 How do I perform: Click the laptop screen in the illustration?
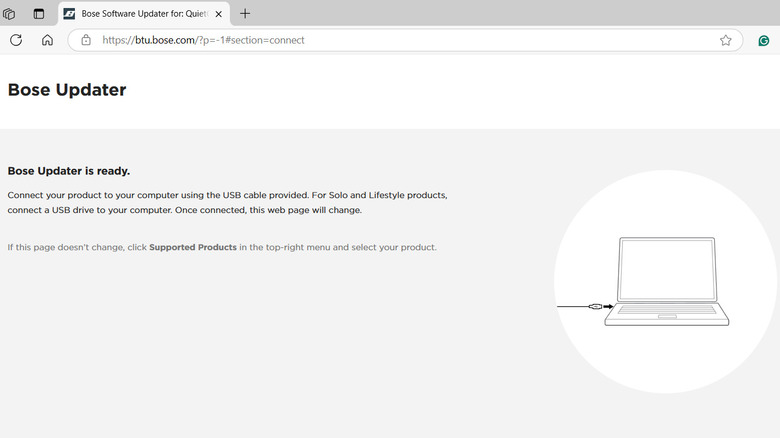(667, 269)
